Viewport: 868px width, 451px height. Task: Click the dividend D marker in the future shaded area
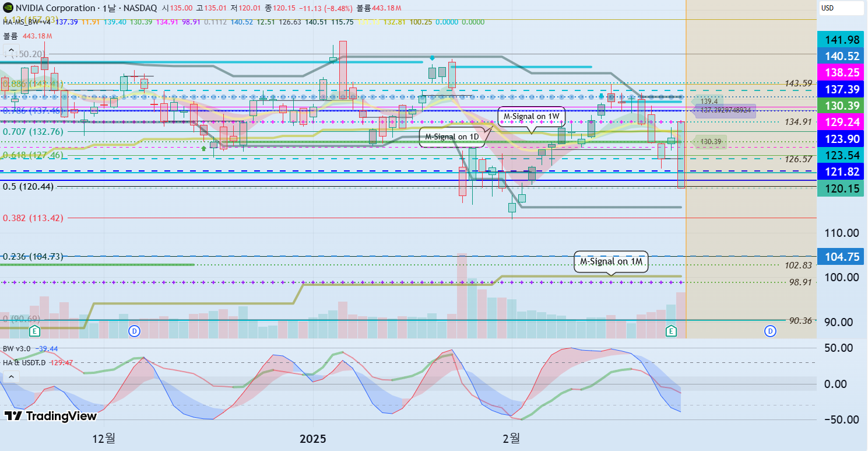point(771,331)
